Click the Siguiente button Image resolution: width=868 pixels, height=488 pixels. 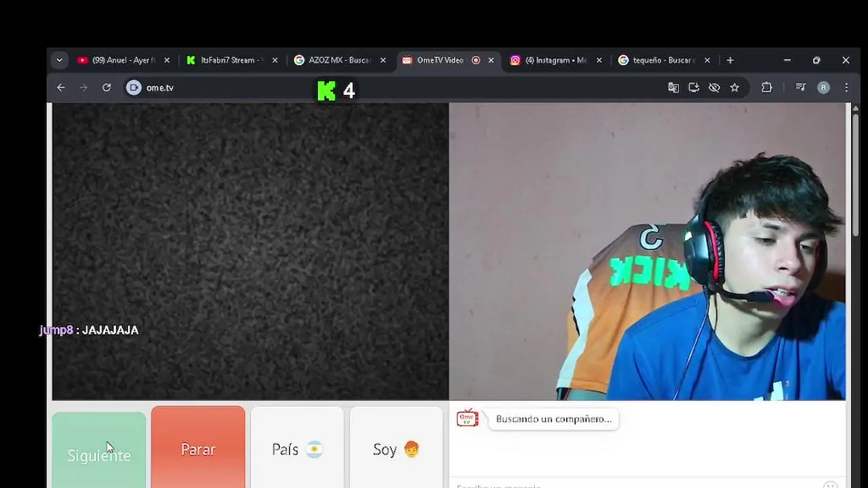[99, 450]
